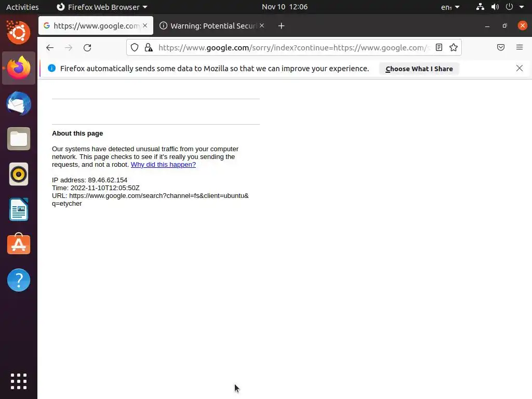532x399 pixels.
Task: Open a new tab with the plus
Action: tap(281, 26)
